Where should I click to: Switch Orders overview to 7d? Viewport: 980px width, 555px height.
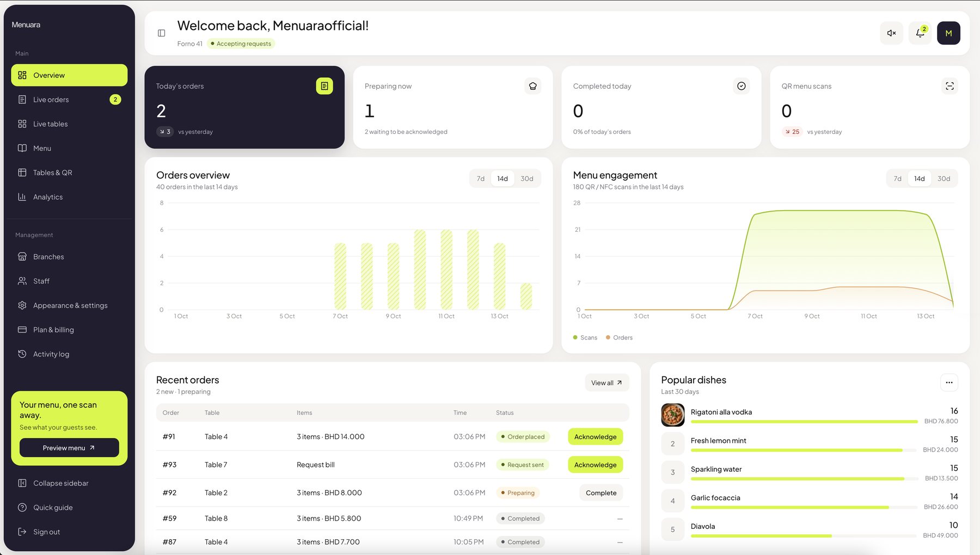[x=481, y=178]
